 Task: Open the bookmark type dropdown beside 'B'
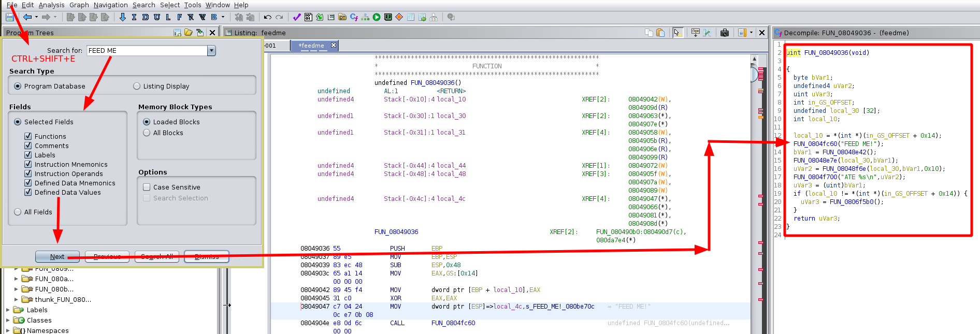tap(223, 17)
